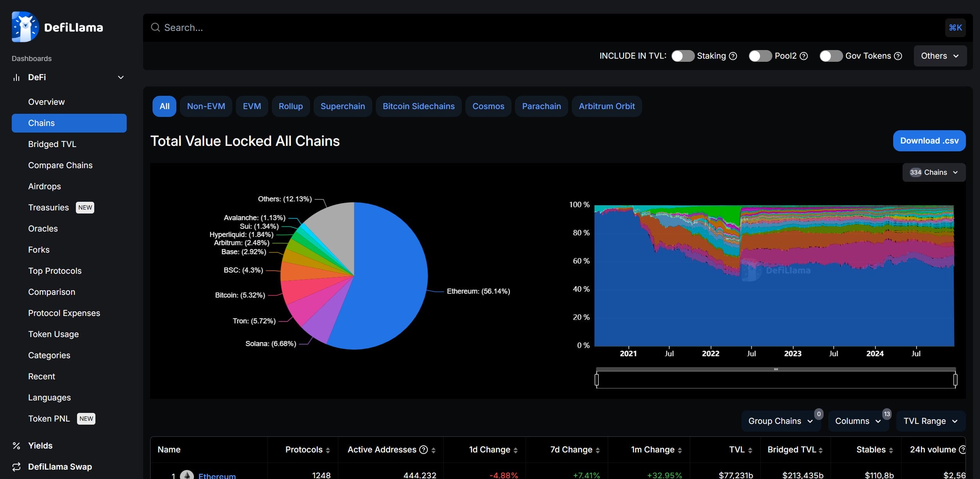
Task: Select the Superchain tab
Action: tap(343, 106)
